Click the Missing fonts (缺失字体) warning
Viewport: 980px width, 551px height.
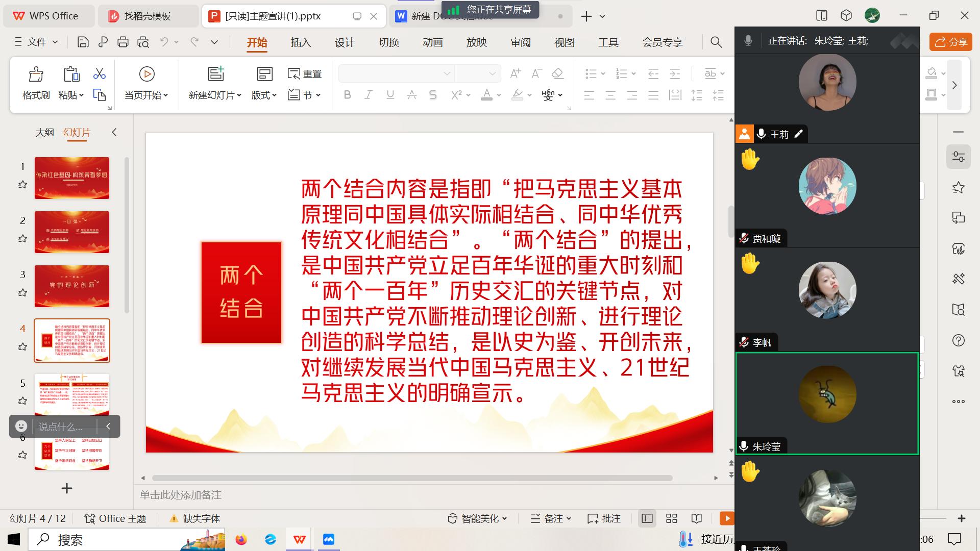(194, 518)
